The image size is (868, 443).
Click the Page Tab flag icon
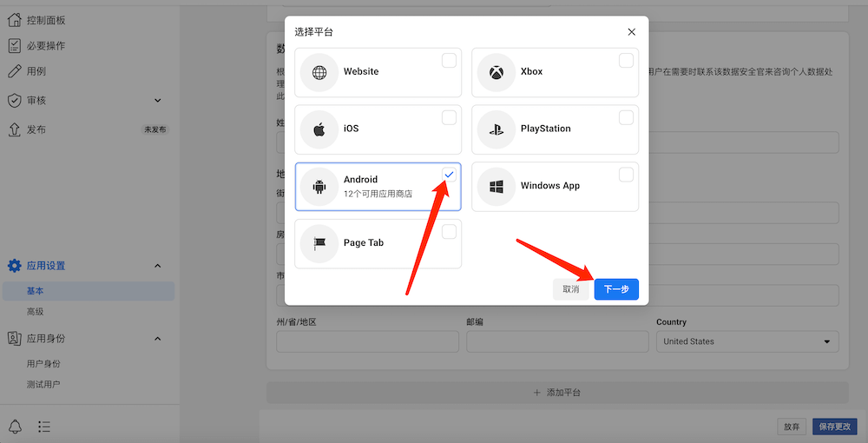[319, 243]
